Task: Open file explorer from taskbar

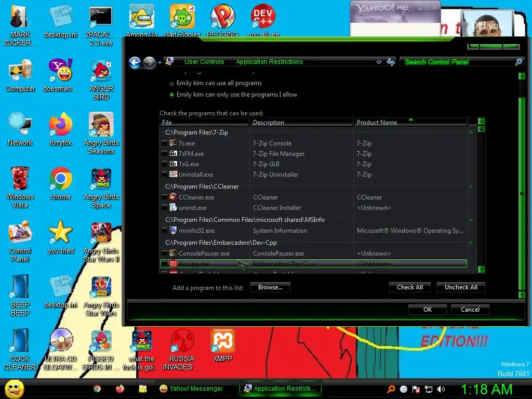Action: coord(143,389)
